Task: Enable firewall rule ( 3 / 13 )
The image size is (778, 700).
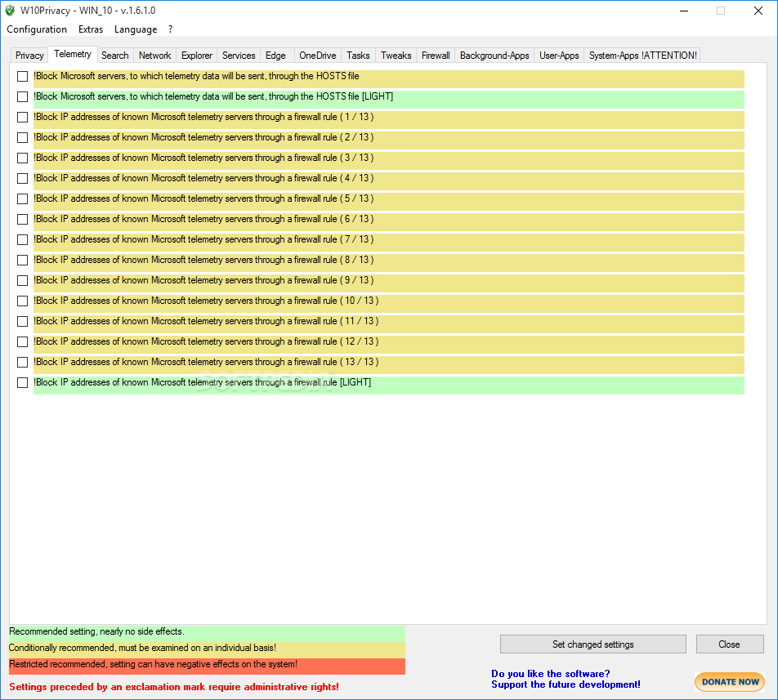Action: click(x=22, y=158)
